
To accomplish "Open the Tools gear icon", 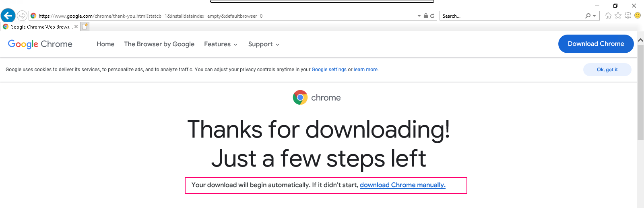I will 628,16.
